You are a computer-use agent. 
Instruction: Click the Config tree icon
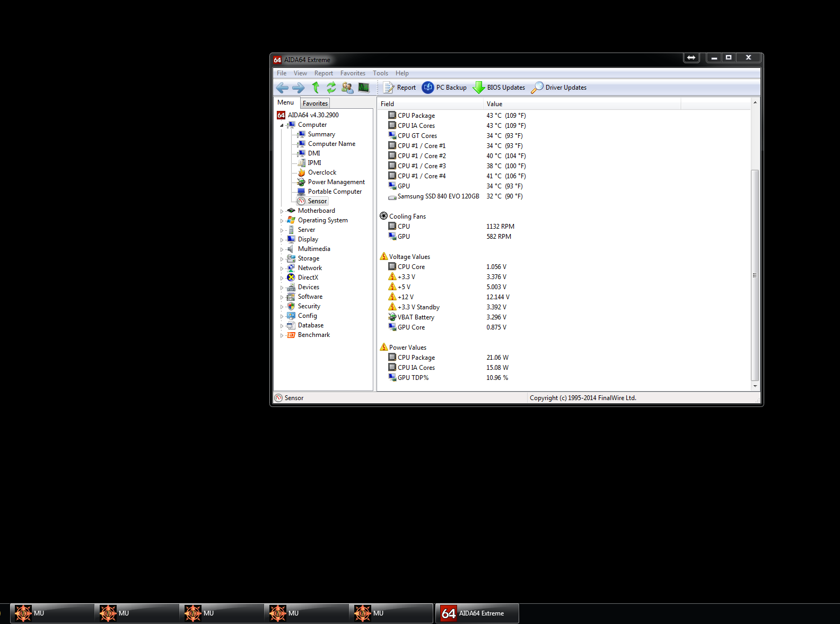coord(291,316)
